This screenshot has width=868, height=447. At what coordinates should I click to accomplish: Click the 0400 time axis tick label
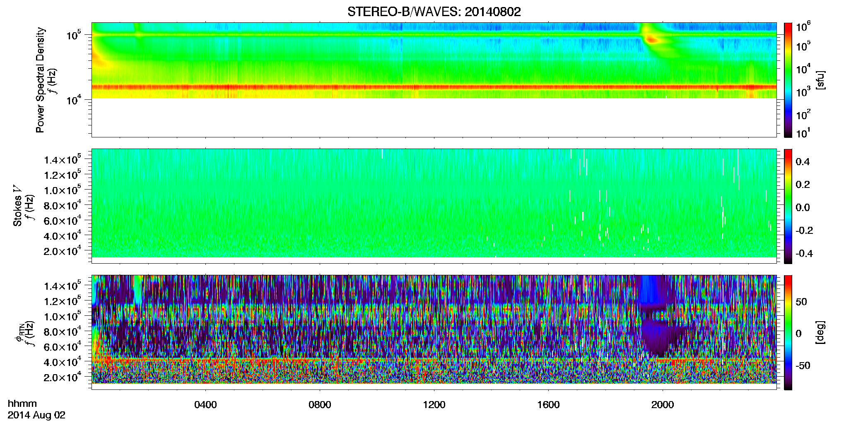205,405
